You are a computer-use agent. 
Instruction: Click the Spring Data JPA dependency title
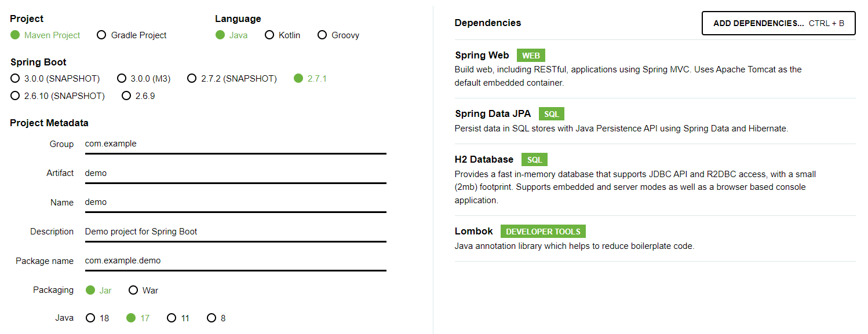pyautogui.click(x=493, y=114)
